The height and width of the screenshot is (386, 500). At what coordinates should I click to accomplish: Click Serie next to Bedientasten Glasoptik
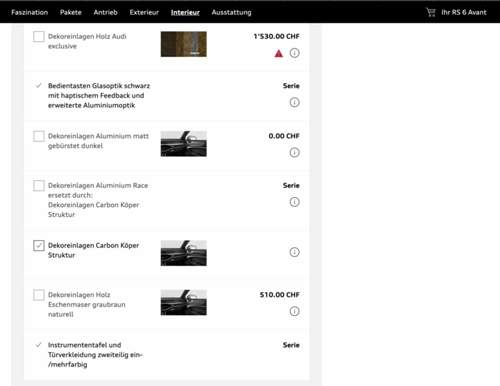291,86
